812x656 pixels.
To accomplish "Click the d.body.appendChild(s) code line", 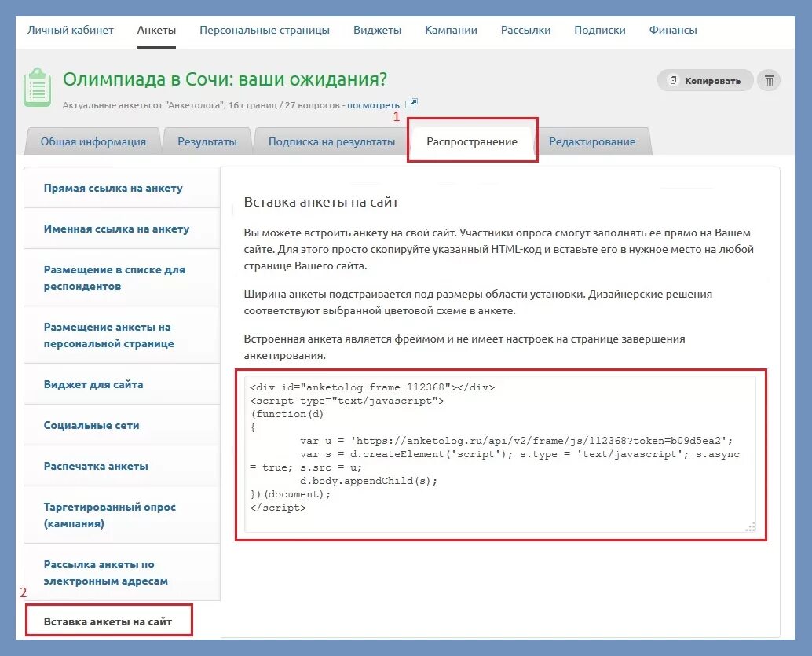I will [368, 480].
